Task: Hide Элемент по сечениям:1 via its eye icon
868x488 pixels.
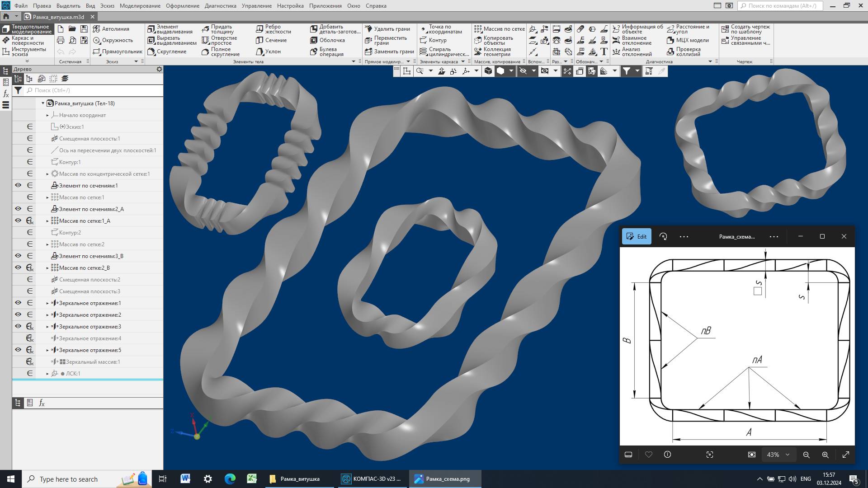Action: click(x=18, y=185)
